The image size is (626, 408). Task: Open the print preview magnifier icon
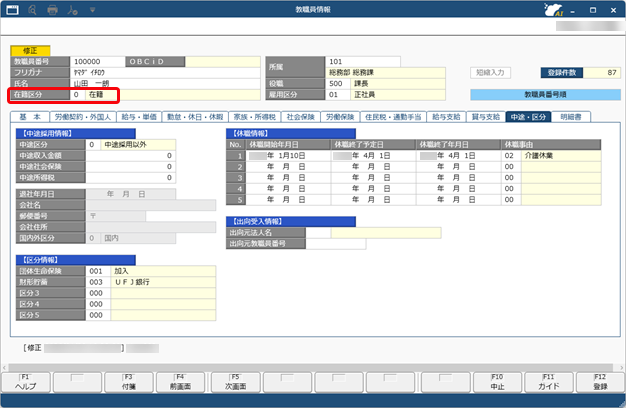coord(33,10)
